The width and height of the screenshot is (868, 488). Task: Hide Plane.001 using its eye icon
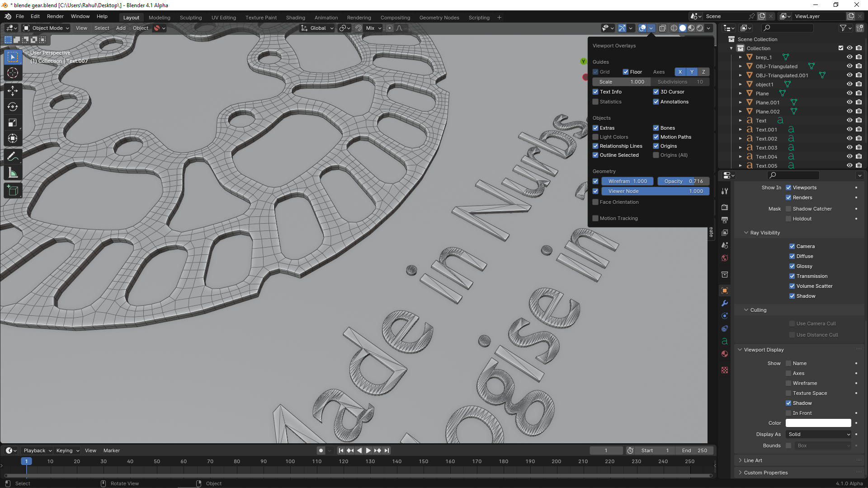click(849, 103)
